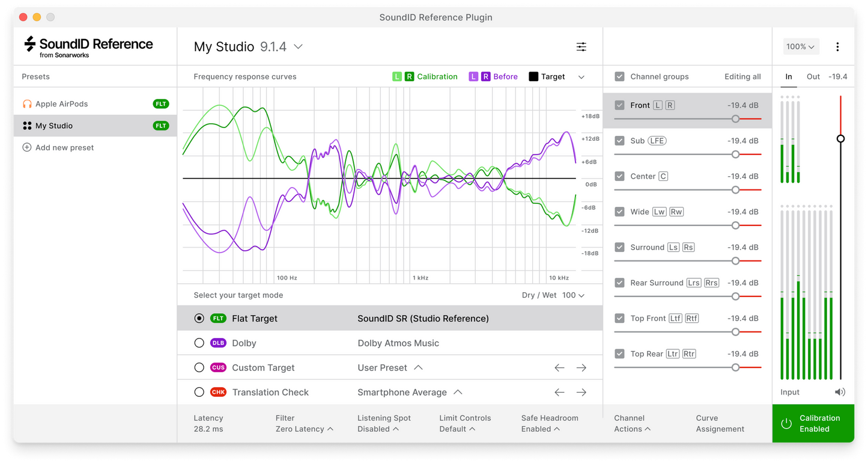Uncheck the Top Rear channel group
The image size is (868, 463).
tap(619, 354)
